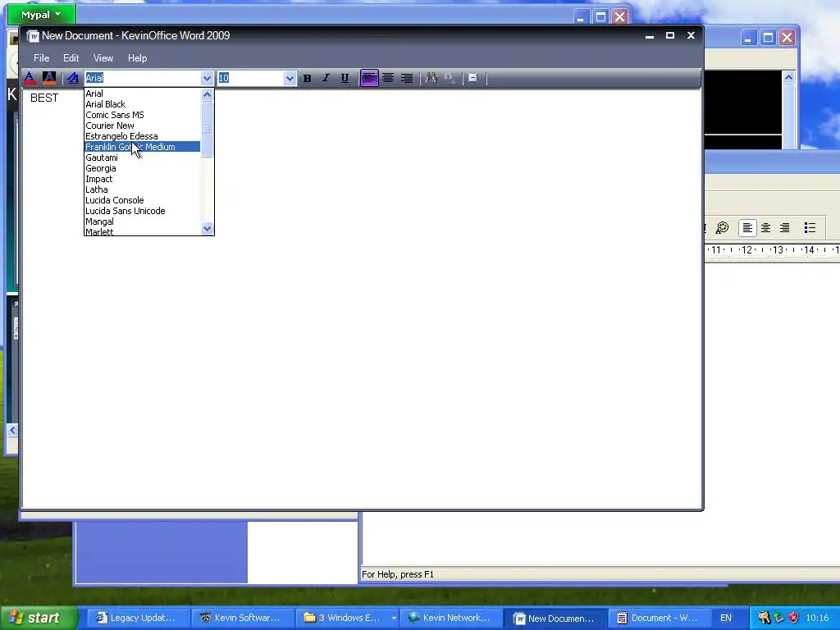Screen dimensions: 840x630
Task: Open the Mypal browser menu button
Action: (x=42, y=15)
